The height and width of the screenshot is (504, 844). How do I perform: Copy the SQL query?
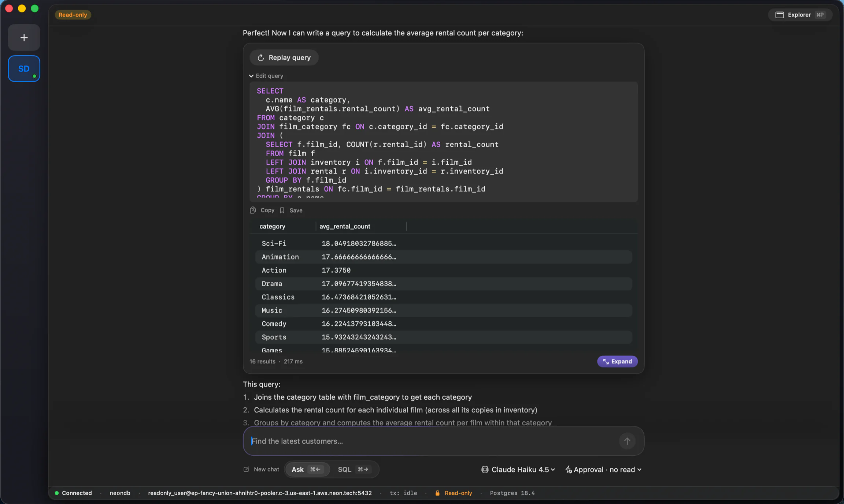(x=262, y=210)
